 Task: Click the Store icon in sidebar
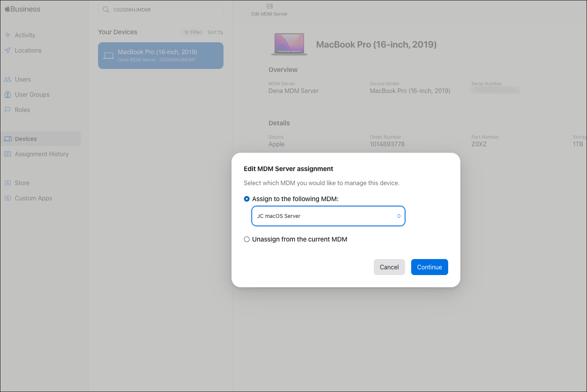coord(8,183)
